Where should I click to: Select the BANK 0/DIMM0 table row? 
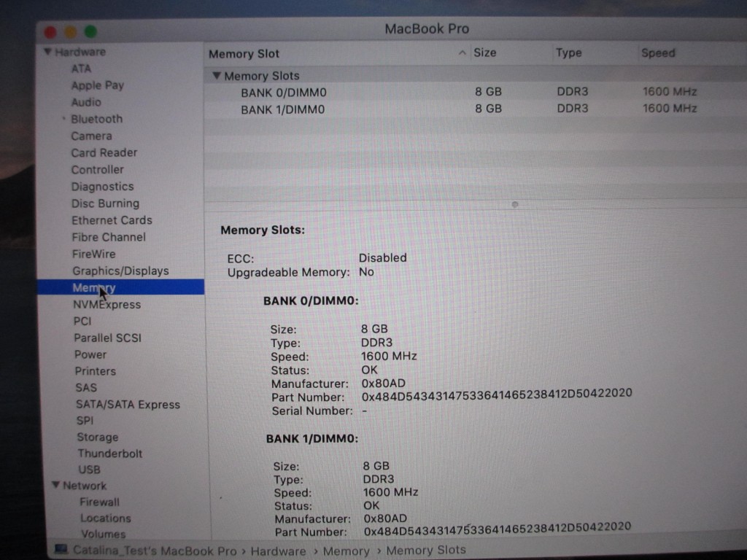tap(476, 92)
